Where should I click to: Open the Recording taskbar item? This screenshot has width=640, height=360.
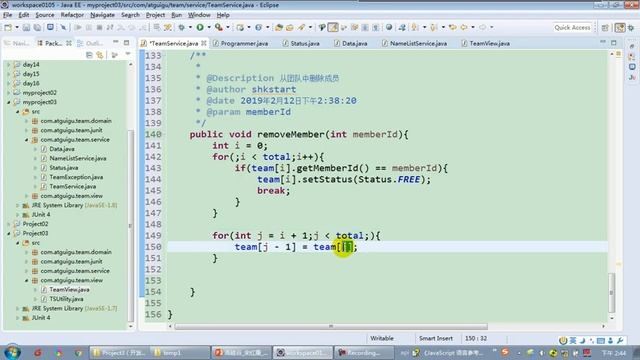364,352
